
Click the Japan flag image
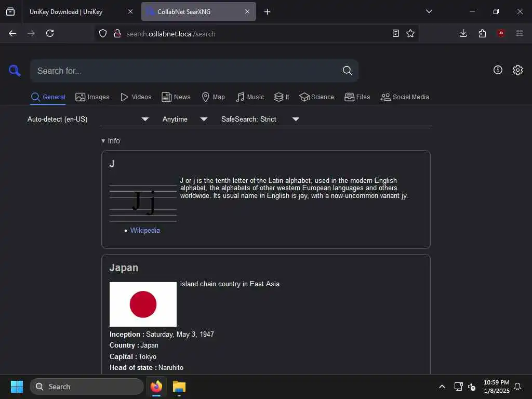[x=143, y=304]
